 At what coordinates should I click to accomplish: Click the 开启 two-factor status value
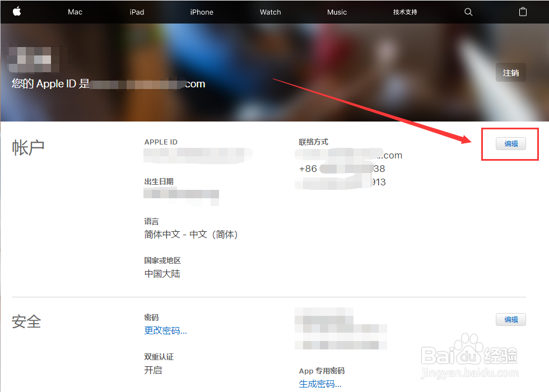pyautogui.click(x=153, y=370)
